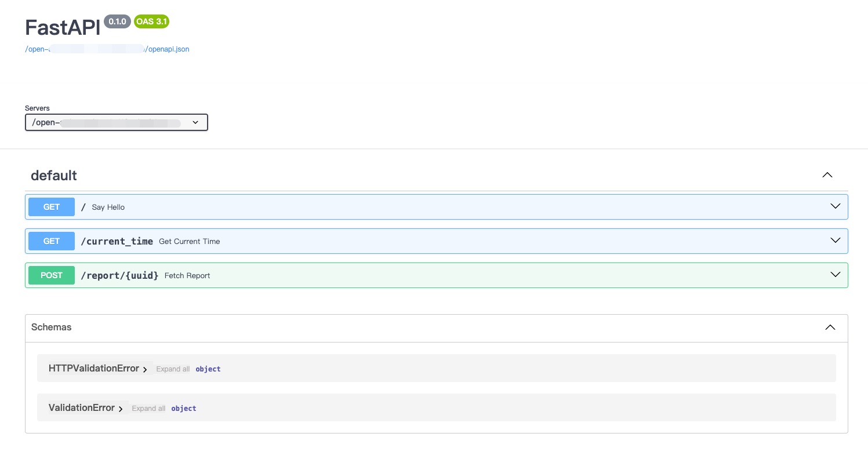868x470 pixels.
Task: Click the root / path of Say Hello
Action: click(83, 207)
